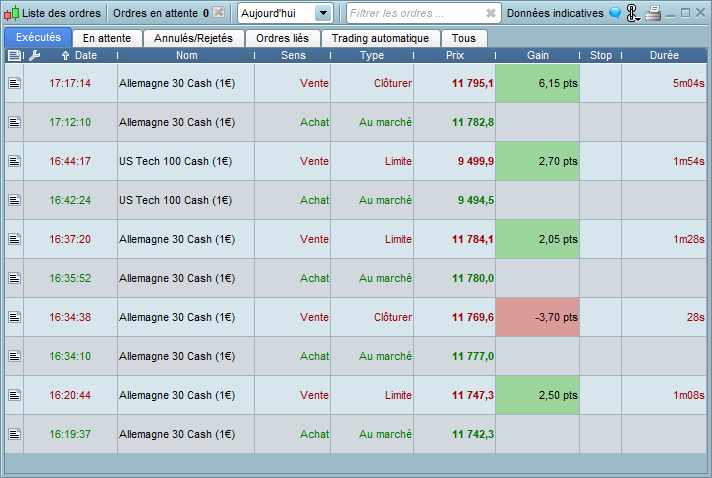This screenshot has width=712, height=478.
Task: Sort by the Gain column header
Action: coord(538,55)
